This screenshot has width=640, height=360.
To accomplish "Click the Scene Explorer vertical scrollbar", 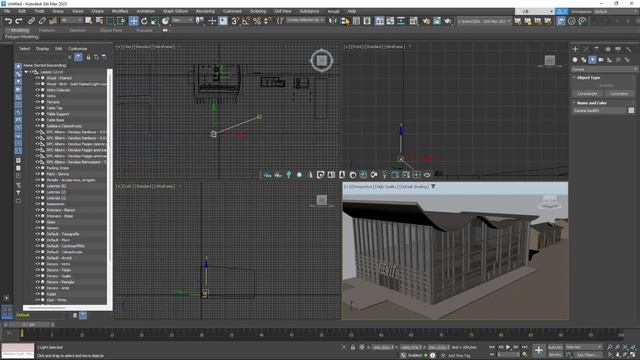I will (109, 165).
